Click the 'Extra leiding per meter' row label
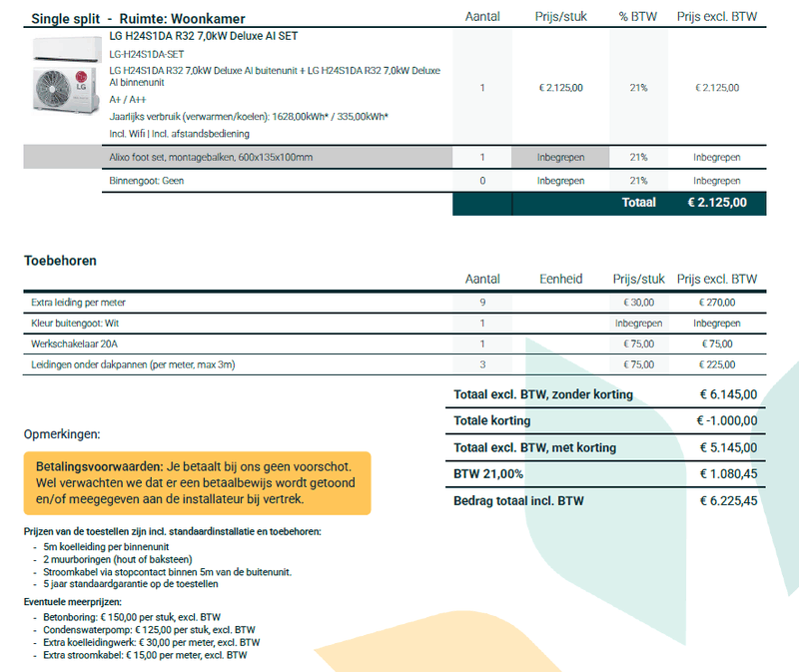This screenshot has width=799, height=672. pyautogui.click(x=78, y=303)
